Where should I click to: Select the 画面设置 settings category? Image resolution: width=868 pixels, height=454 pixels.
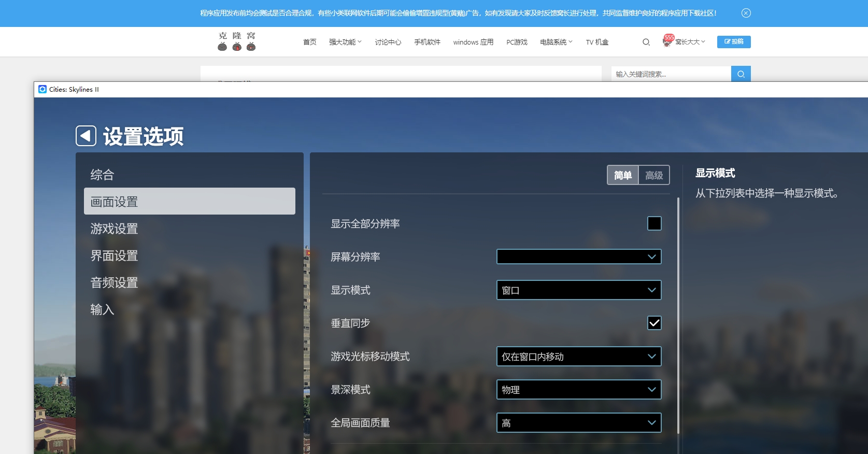tap(190, 201)
